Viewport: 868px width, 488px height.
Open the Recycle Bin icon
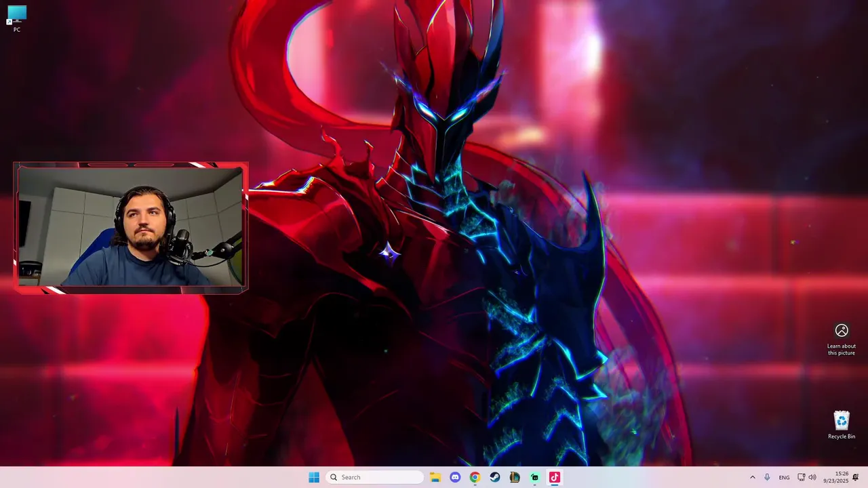click(x=842, y=425)
